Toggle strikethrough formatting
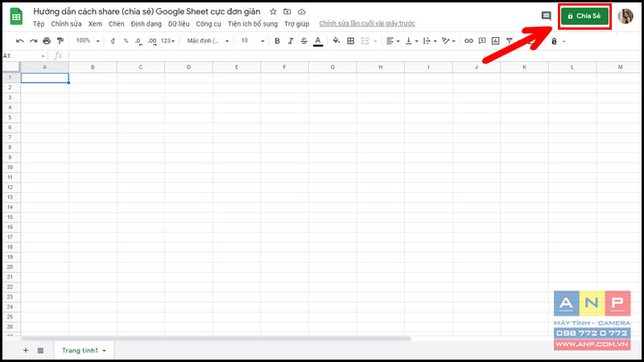The image size is (644, 362). 304,41
